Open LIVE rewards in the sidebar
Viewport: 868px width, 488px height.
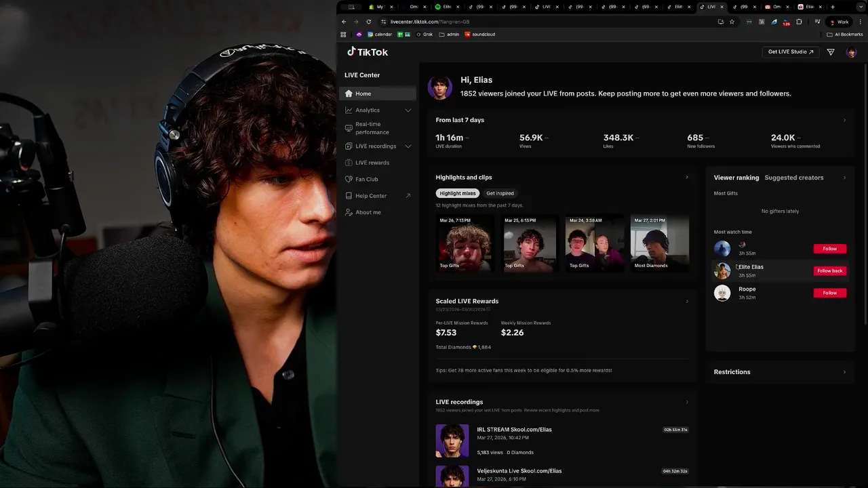pos(378,163)
